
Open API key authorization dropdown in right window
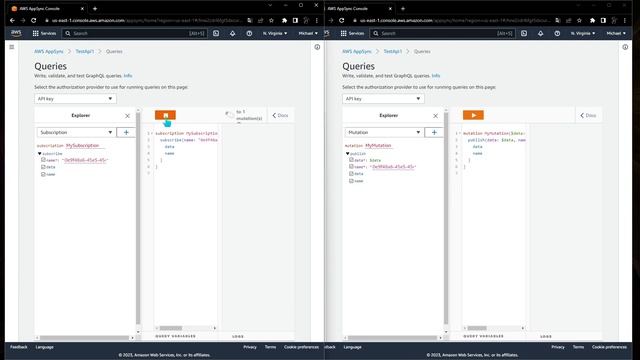[383, 99]
